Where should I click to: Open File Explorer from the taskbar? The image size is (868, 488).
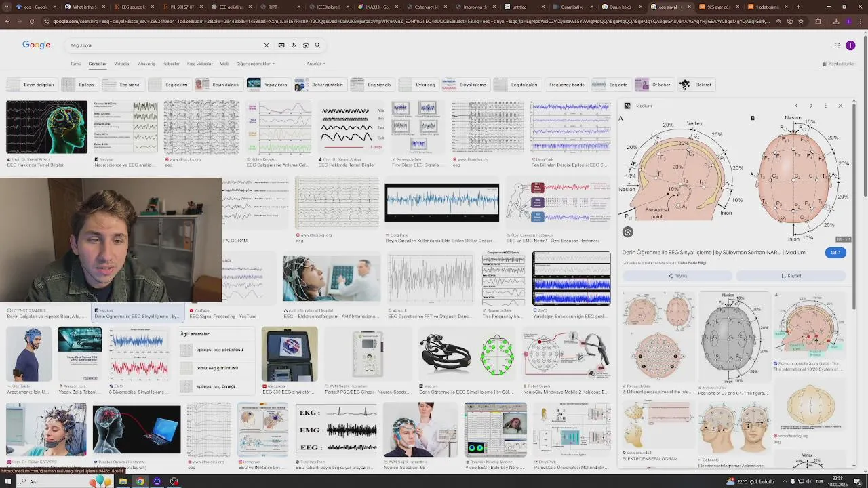pos(123,481)
